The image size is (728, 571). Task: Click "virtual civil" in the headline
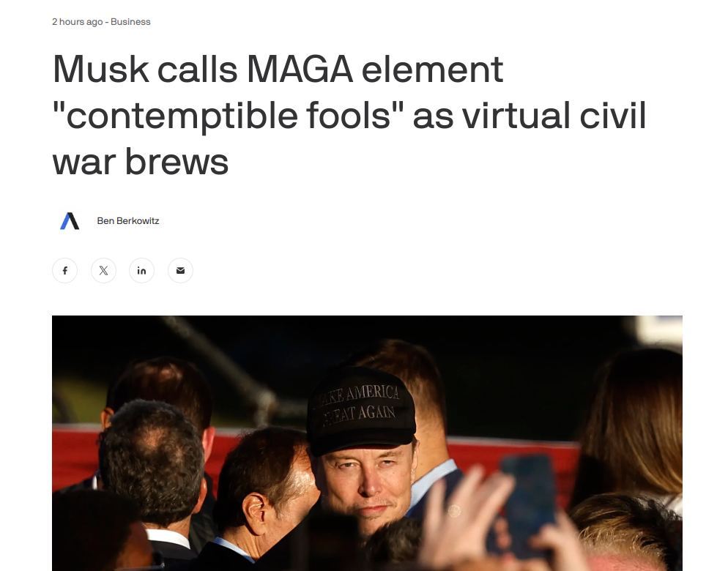click(554, 116)
